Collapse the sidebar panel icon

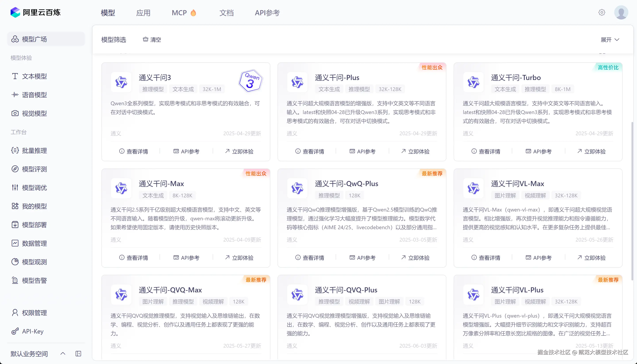[x=78, y=353]
